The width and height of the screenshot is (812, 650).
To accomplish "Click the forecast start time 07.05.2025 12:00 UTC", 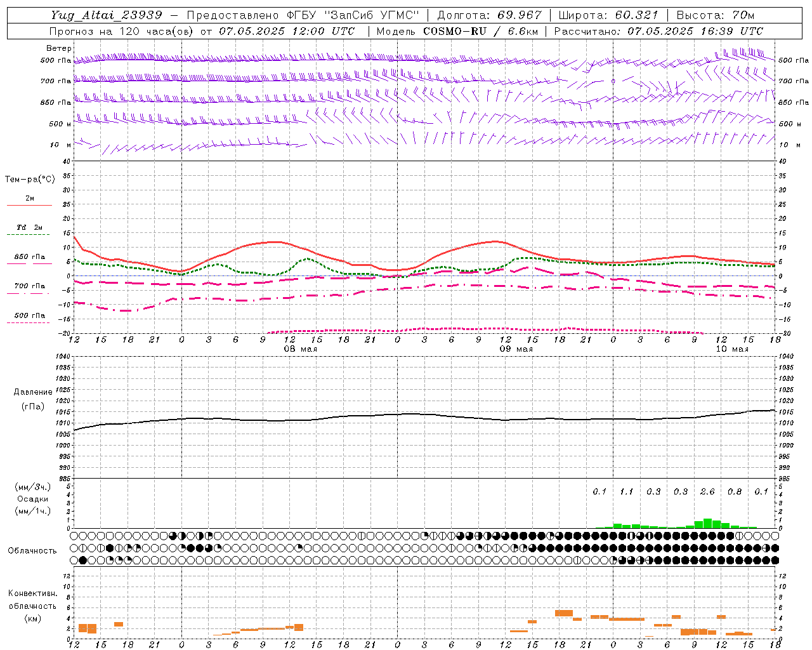I will [x=287, y=31].
